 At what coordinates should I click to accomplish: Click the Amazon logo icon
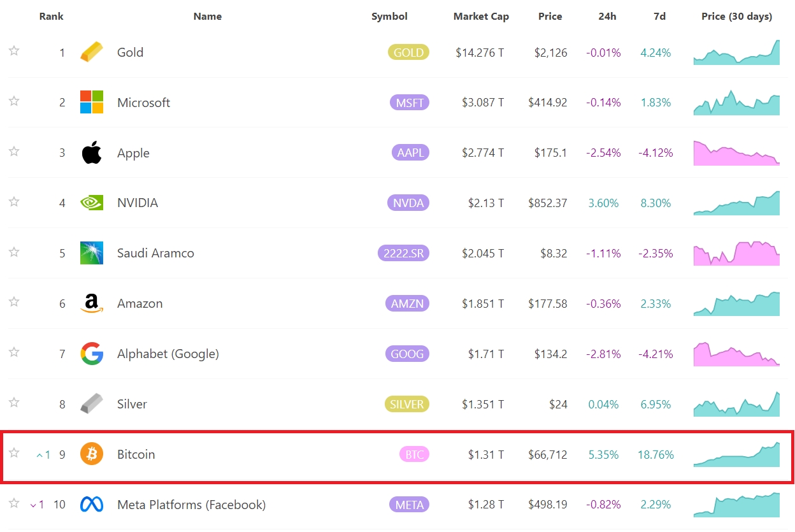tap(92, 303)
